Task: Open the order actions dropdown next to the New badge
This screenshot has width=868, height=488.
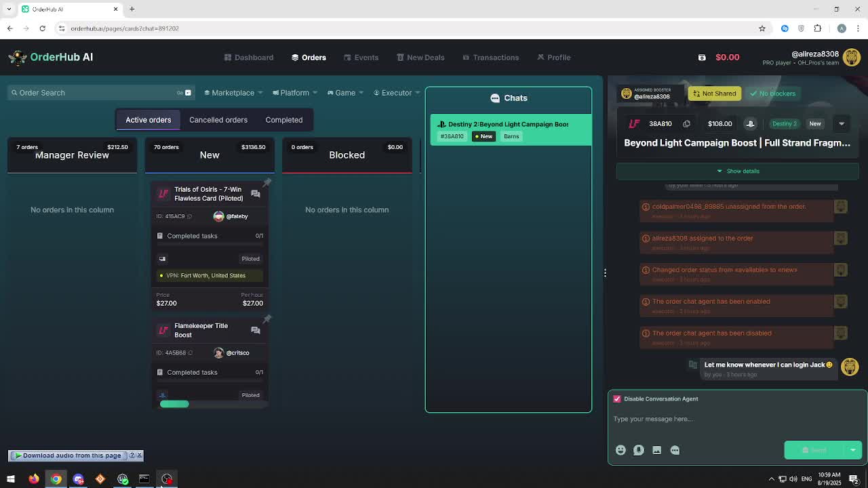Action: tap(842, 124)
